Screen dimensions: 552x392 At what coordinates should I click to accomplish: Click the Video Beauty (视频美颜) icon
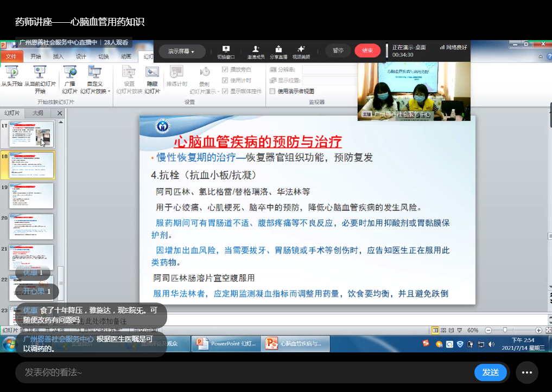[x=301, y=52]
